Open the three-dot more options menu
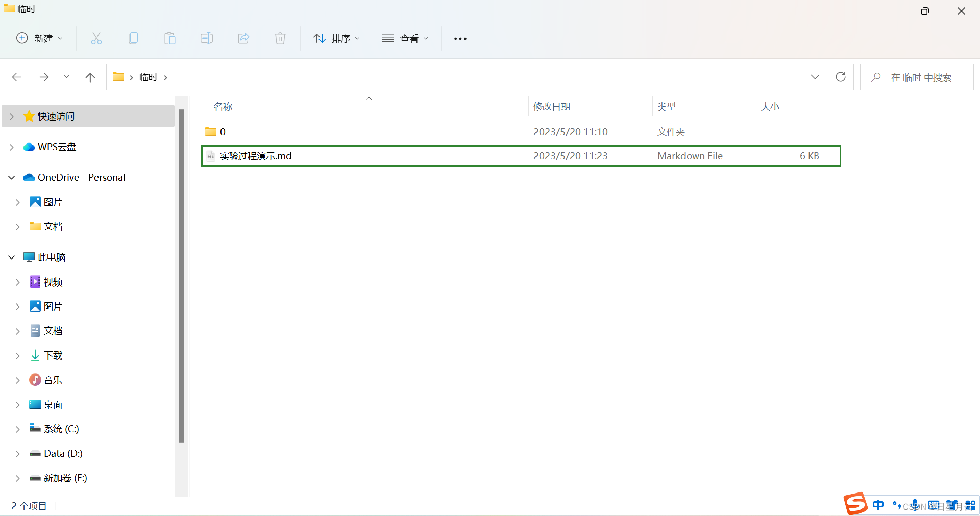Screen dimensions: 980x516 click(460, 39)
